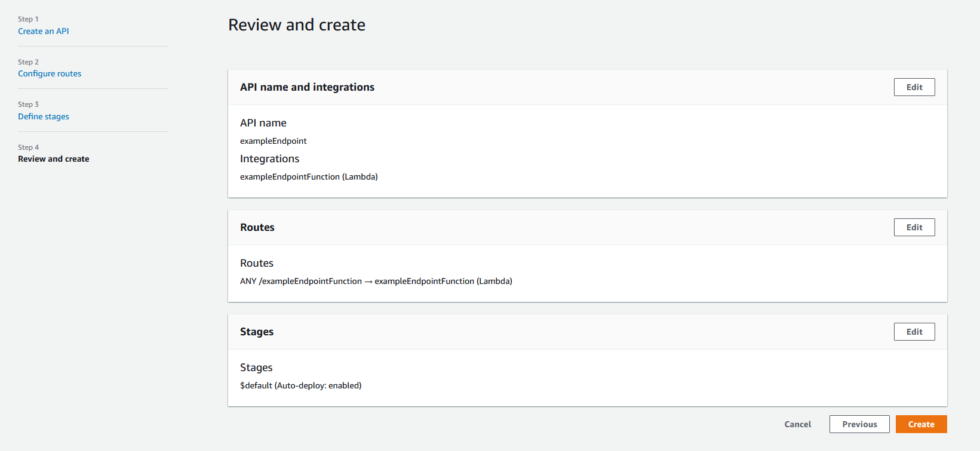Edit the API name and integrations section
The height and width of the screenshot is (451, 980).
914,87
